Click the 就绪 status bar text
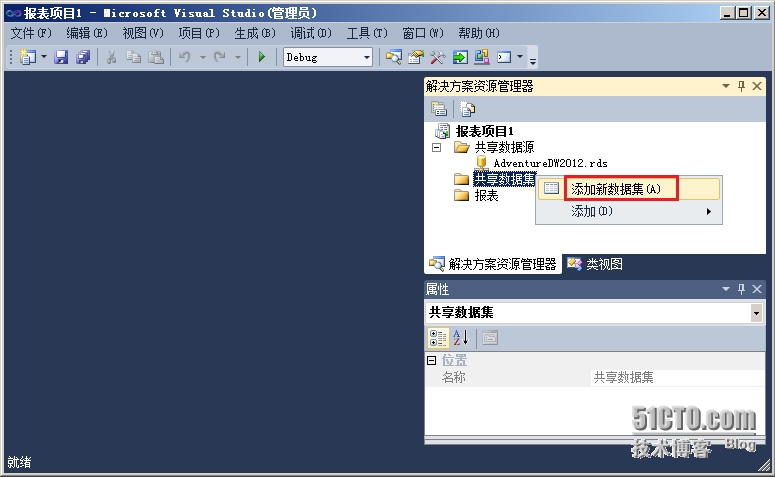Screen dimensions: 775x477 click(x=19, y=462)
